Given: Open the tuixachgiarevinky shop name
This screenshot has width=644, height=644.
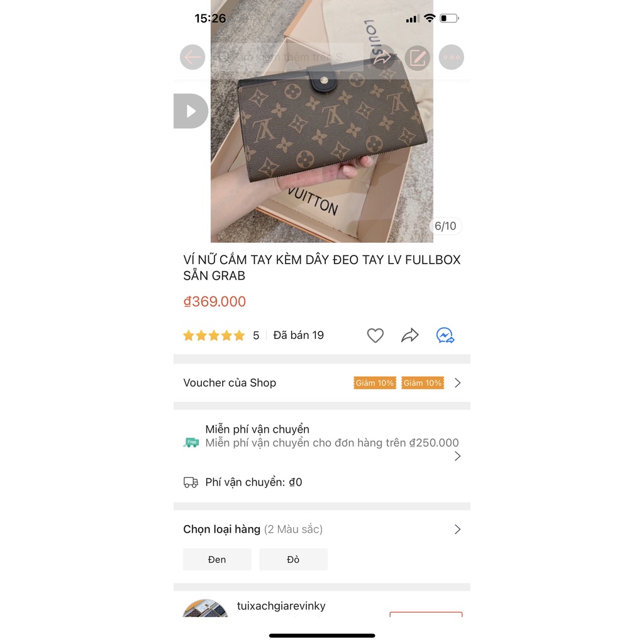Looking at the screenshot, I should 281,606.
